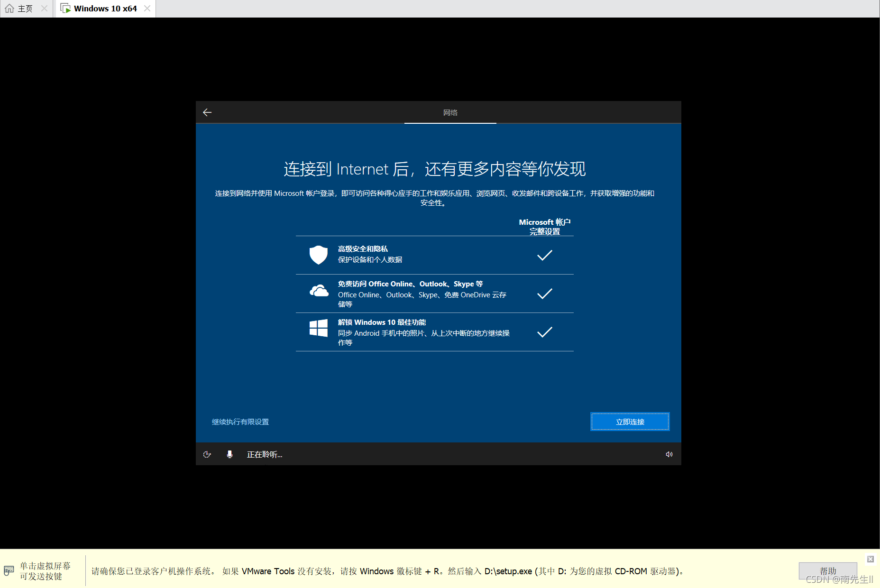Click Microsoft 帐户 完整设置 column header

[x=545, y=227]
